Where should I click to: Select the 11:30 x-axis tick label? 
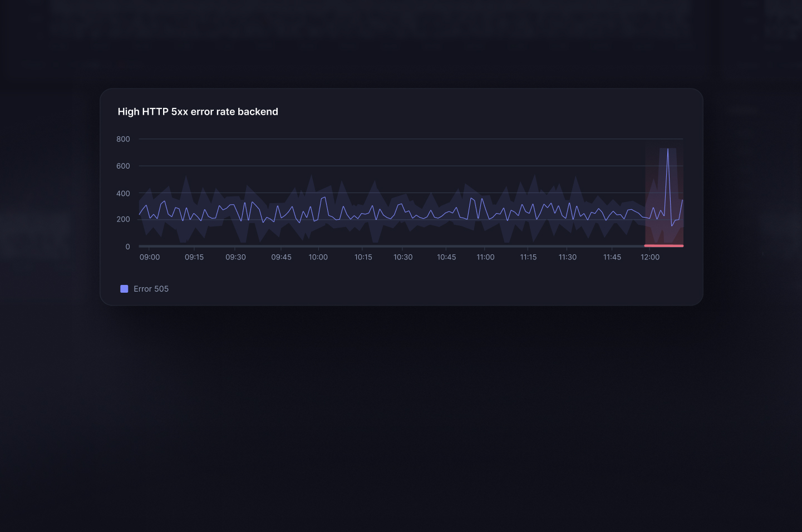(x=567, y=257)
